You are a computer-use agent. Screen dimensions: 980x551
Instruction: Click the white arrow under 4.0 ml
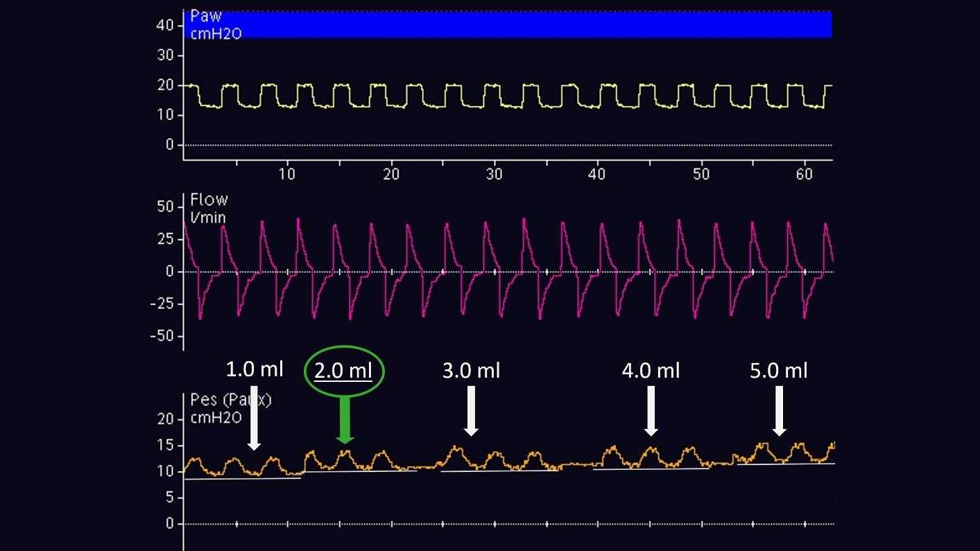(x=651, y=411)
